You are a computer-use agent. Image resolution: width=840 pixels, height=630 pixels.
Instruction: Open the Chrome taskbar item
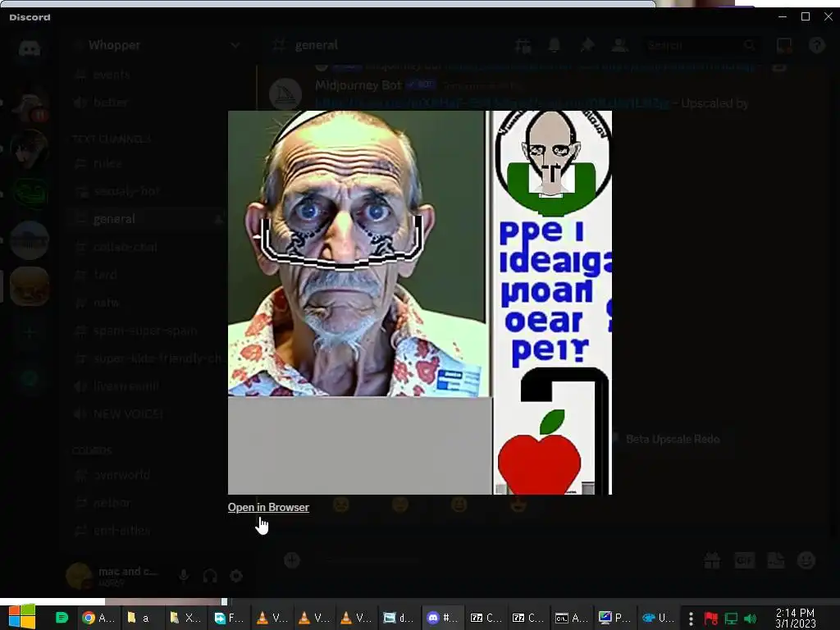coord(98,618)
